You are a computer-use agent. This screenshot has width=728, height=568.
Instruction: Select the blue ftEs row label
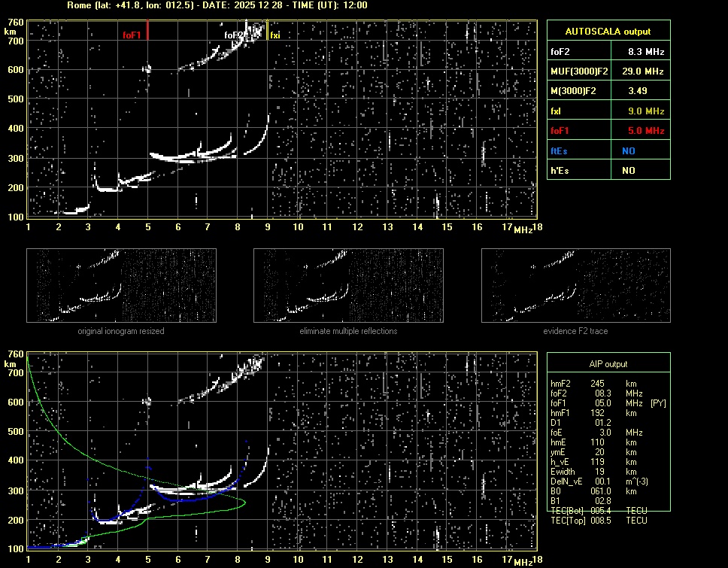click(x=560, y=150)
